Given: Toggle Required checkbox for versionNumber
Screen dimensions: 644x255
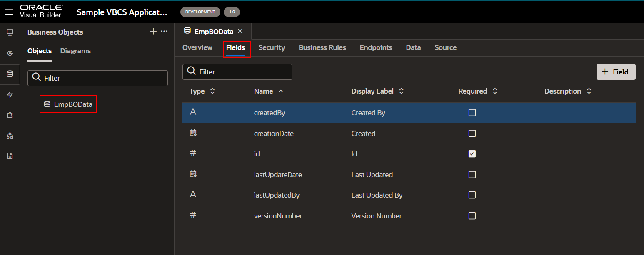Looking at the screenshot, I should [x=472, y=216].
